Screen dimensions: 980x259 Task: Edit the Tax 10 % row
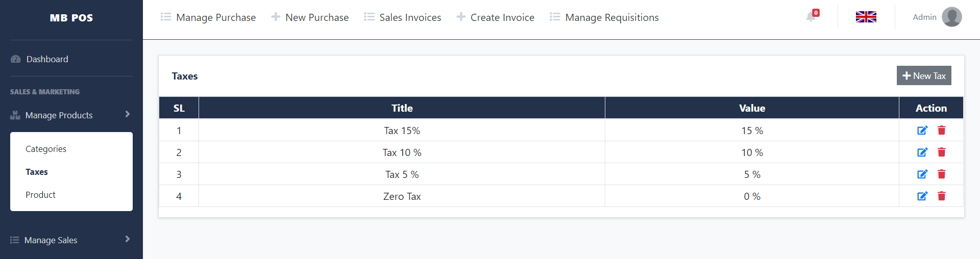click(x=922, y=152)
